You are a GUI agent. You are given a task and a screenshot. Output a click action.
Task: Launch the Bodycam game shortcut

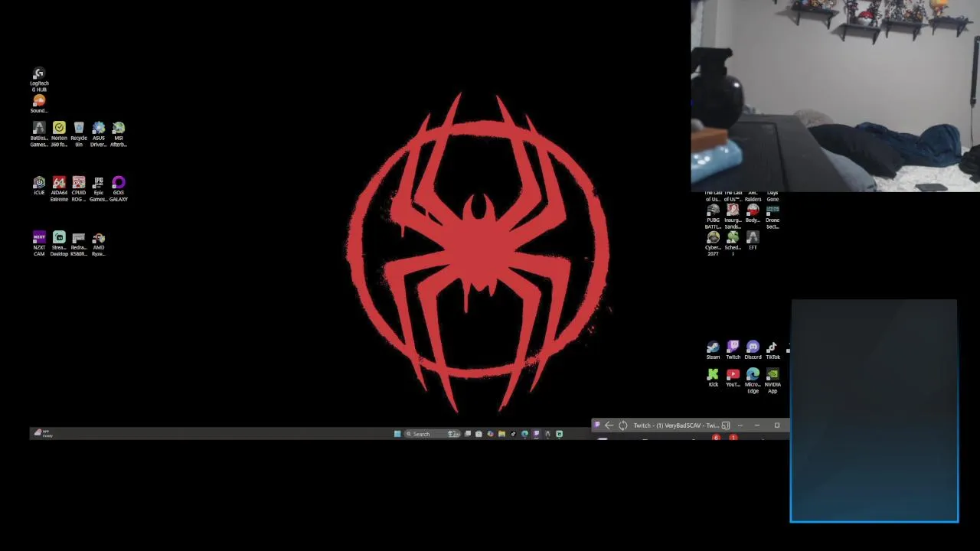point(753,214)
